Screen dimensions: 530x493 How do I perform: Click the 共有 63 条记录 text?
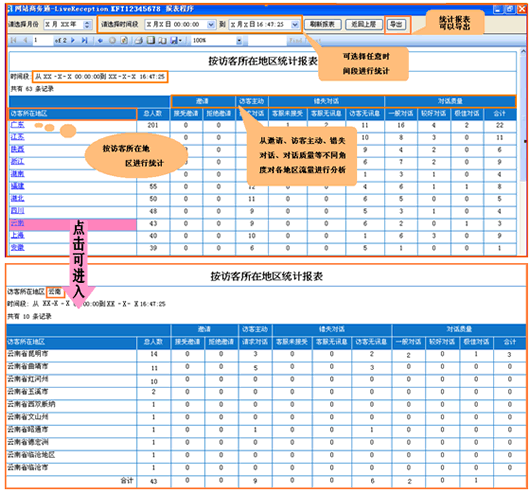click(x=32, y=89)
